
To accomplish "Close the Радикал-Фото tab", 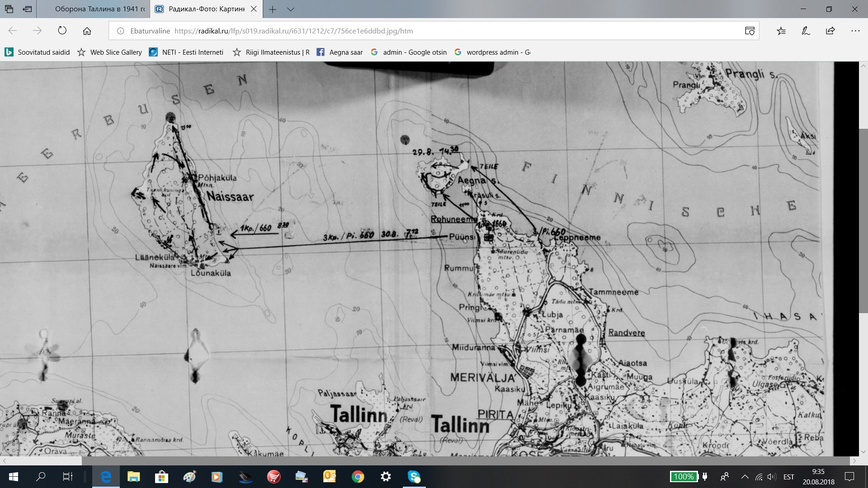I will [x=254, y=9].
